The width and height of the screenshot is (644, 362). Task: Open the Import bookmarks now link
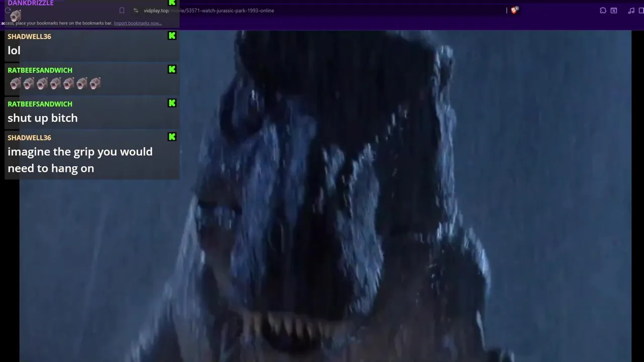(x=137, y=23)
